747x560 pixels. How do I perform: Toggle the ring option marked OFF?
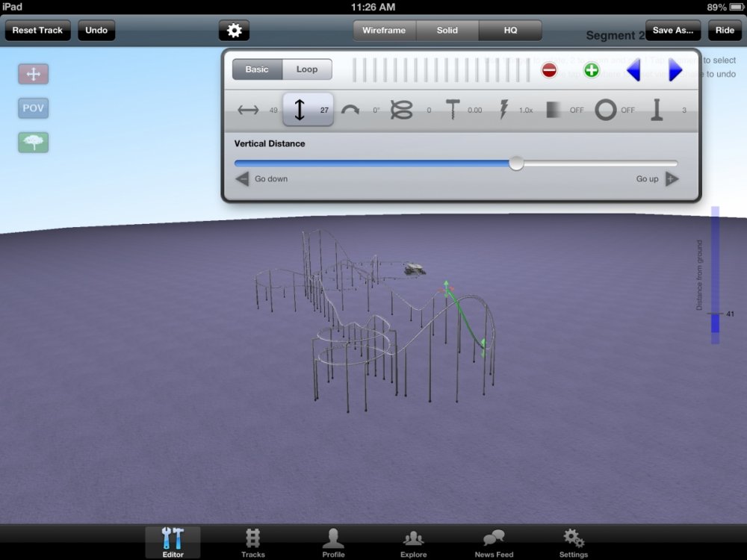(606, 110)
